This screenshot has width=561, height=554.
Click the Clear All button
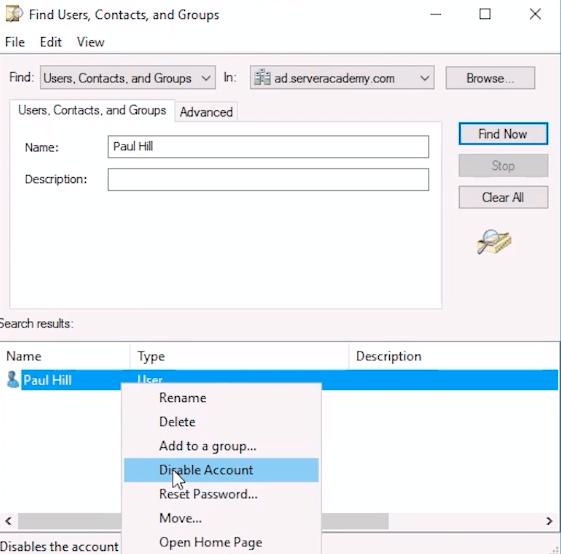click(503, 197)
